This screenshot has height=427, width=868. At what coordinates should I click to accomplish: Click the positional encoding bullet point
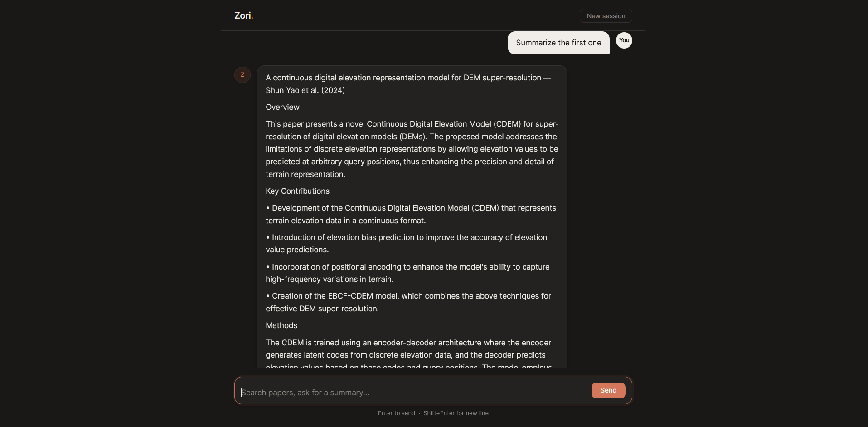[407, 273]
